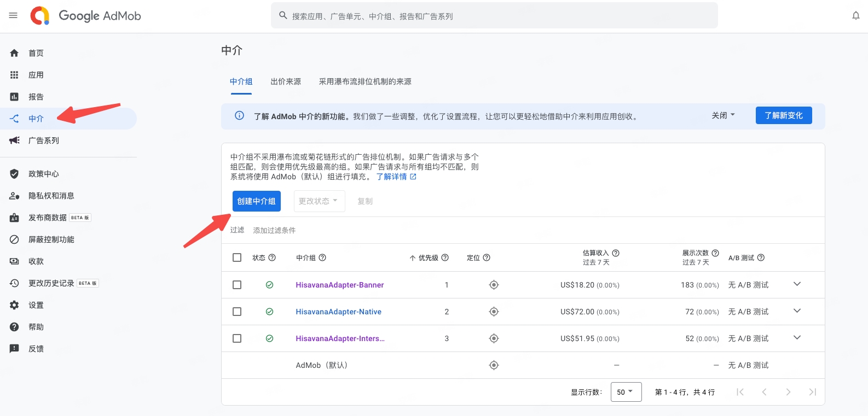Check the HisavanaAdapter-Banner row checkbox
Viewport: 868px width, 416px height.
[237, 285]
